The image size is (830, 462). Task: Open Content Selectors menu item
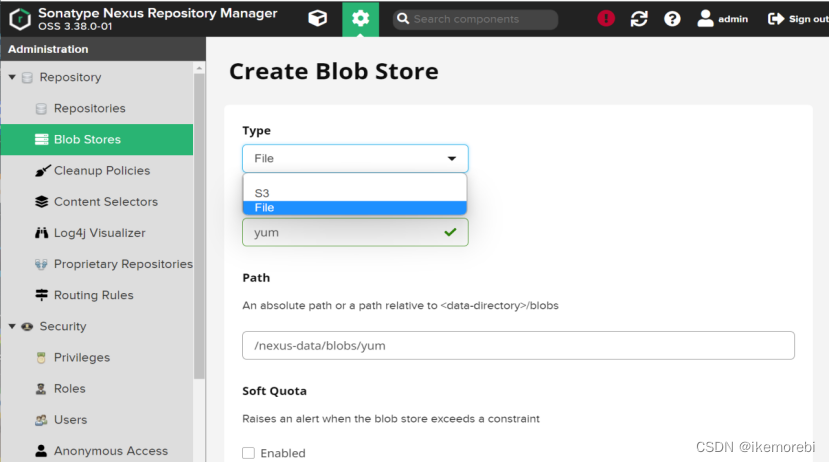106,202
